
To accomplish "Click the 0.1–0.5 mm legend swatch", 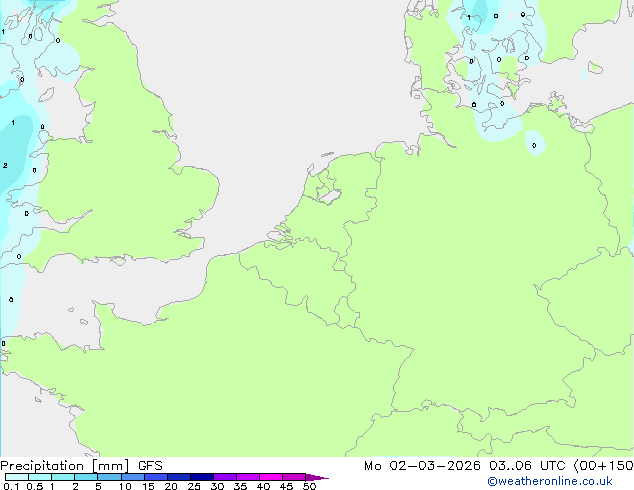I will coord(17,477).
